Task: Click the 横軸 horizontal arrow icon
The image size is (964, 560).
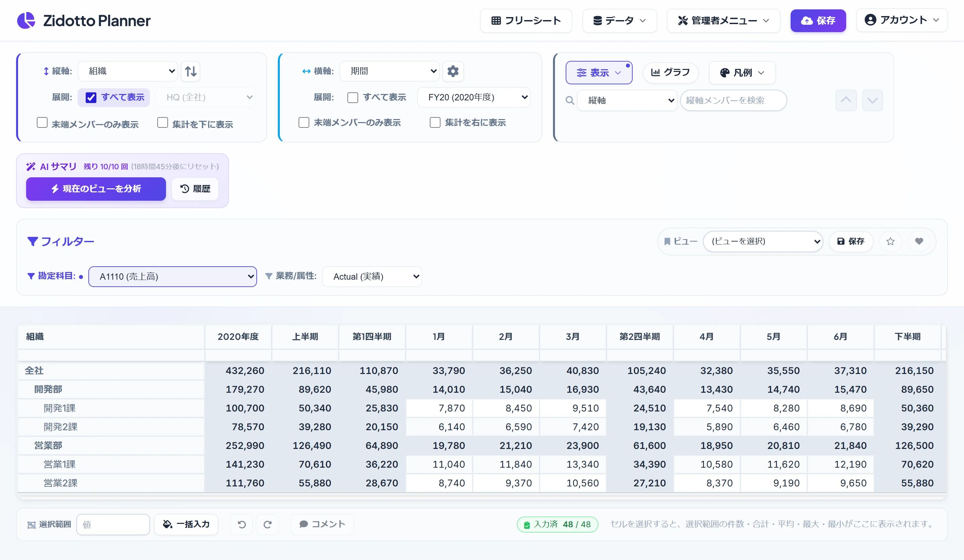Action: coord(306,71)
